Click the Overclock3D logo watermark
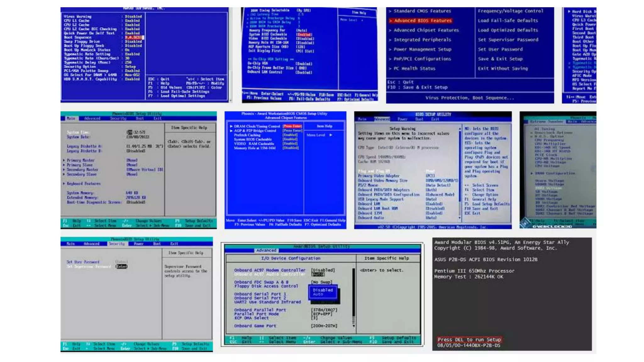Viewport: 644px width, 362px height. 552,226
